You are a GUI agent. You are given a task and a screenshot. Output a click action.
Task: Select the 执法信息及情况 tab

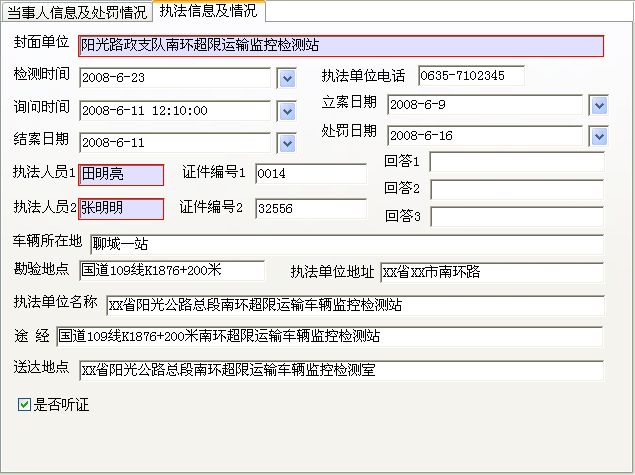click(x=208, y=11)
